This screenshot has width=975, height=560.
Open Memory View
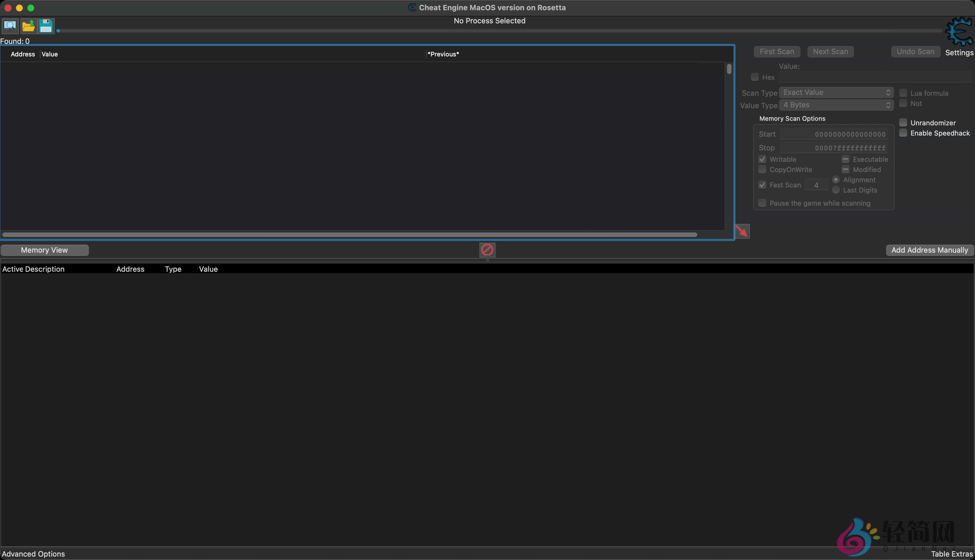tap(44, 250)
